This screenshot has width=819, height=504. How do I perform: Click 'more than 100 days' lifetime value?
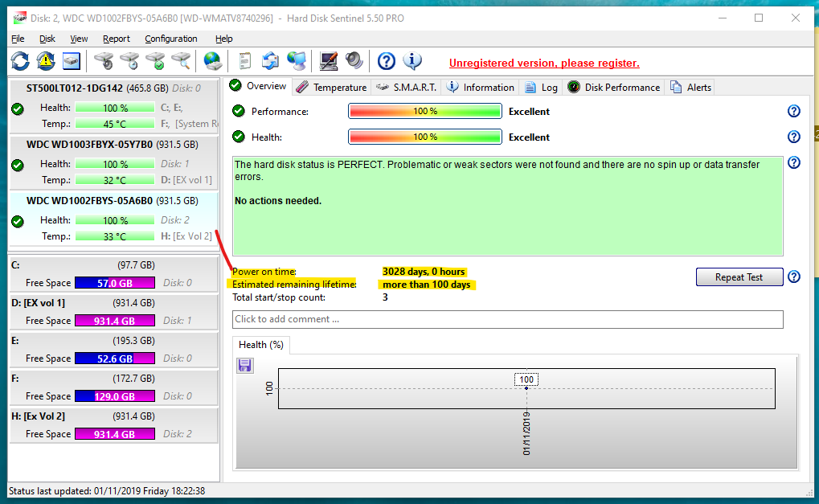tap(427, 285)
